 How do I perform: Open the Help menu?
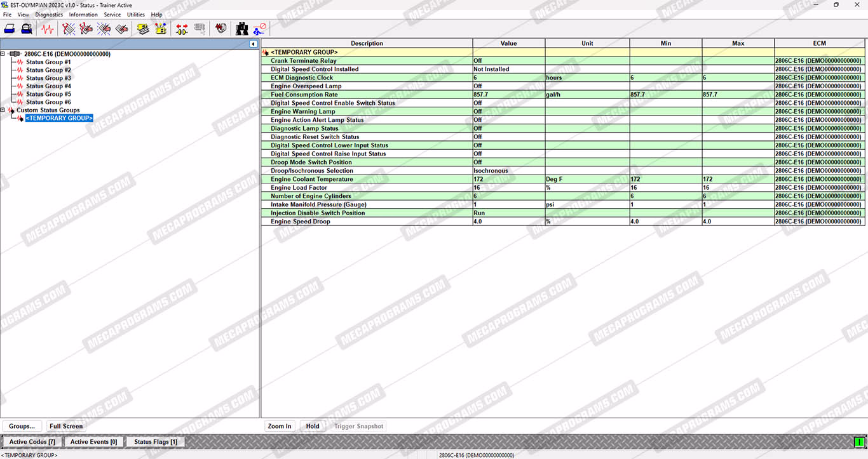[x=157, y=15]
